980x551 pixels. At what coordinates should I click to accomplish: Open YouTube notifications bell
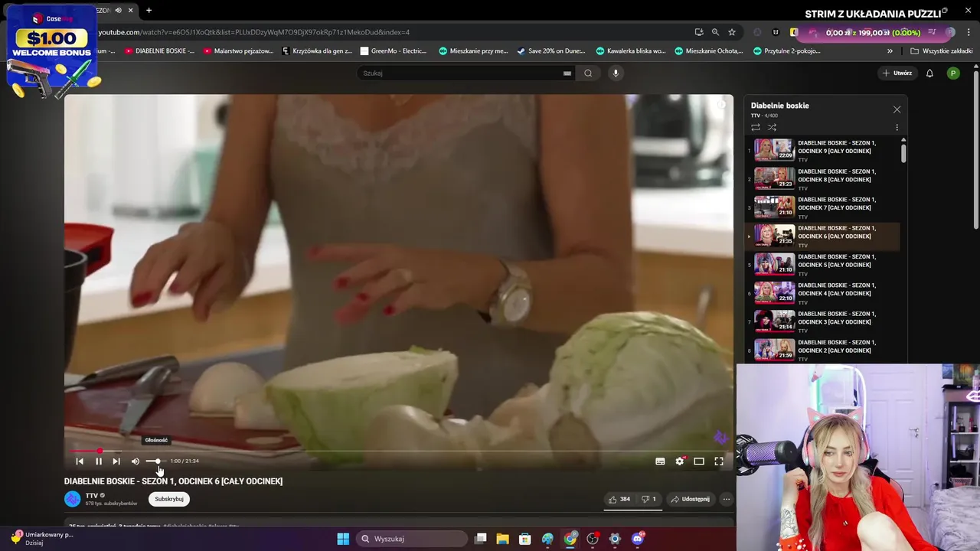pyautogui.click(x=929, y=73)
